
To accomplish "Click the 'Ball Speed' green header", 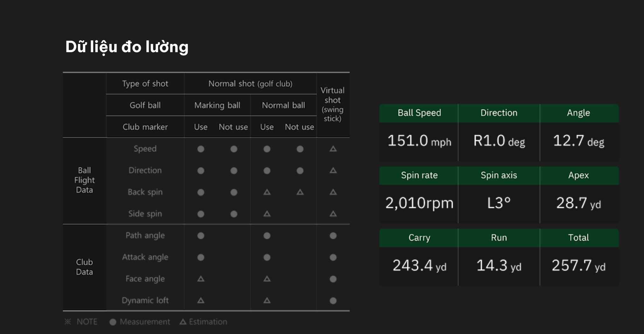I will point(419,113).
